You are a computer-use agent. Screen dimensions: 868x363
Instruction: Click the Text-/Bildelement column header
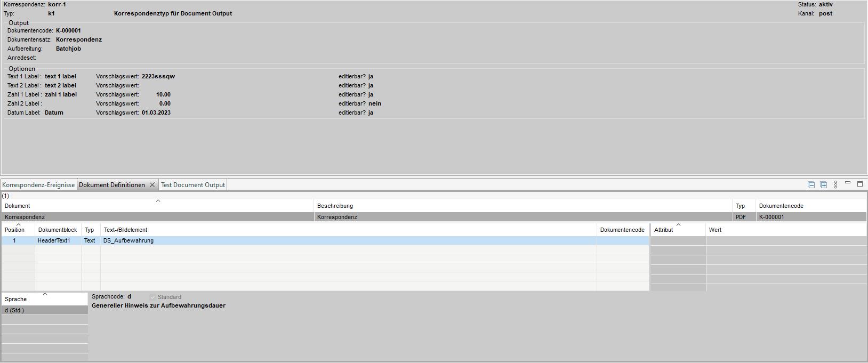[x=125, y=230]
